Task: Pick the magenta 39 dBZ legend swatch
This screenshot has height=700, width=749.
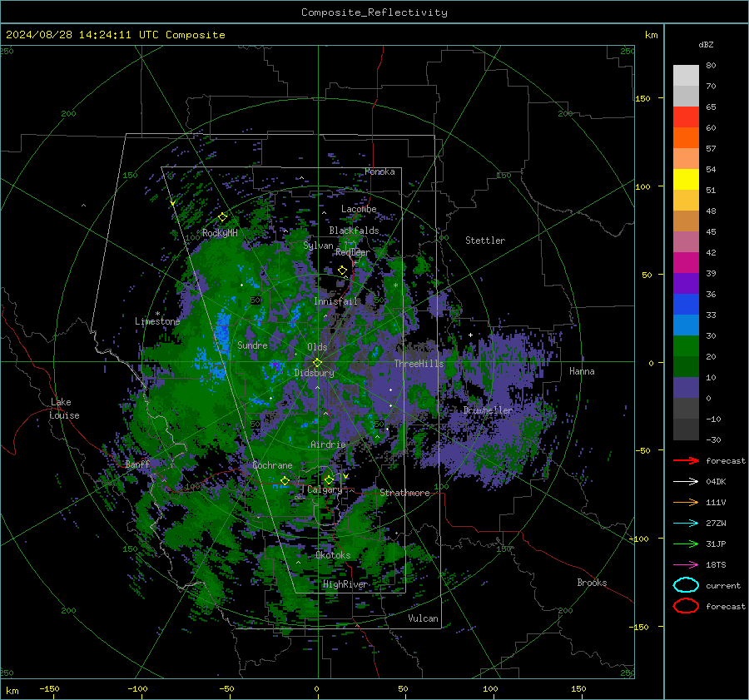Action: (x=686, y=262)
